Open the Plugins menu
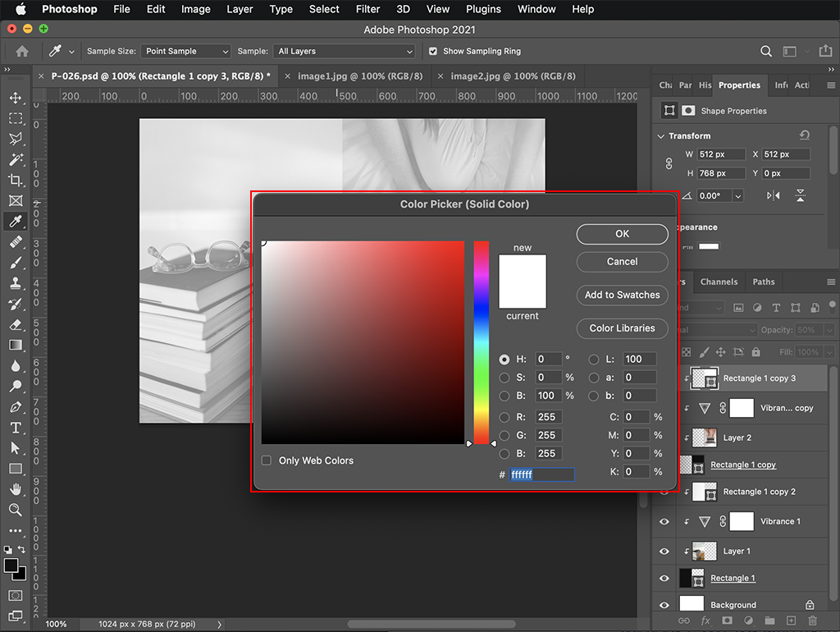This screenshot has height=632, width=840. click(483, 9)
